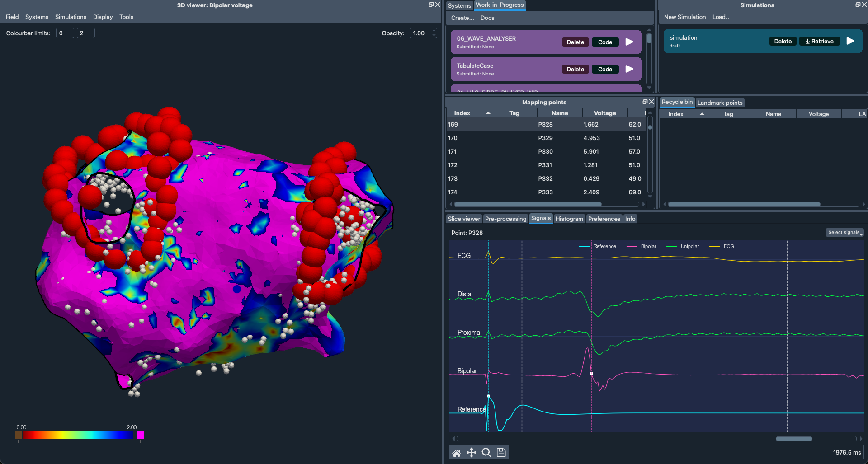Click Retrieve for the simulation
868x464 pixels.
(820, 41)
